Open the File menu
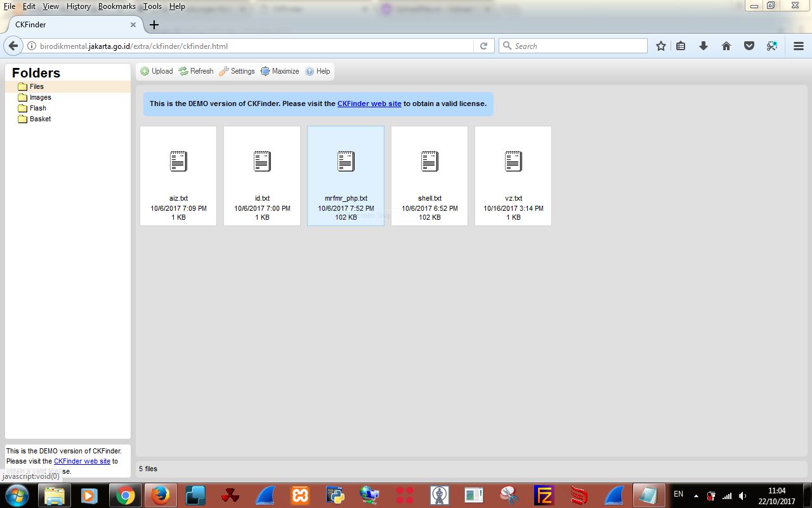Viewport: 812px width, 508px height. (10, 6)
